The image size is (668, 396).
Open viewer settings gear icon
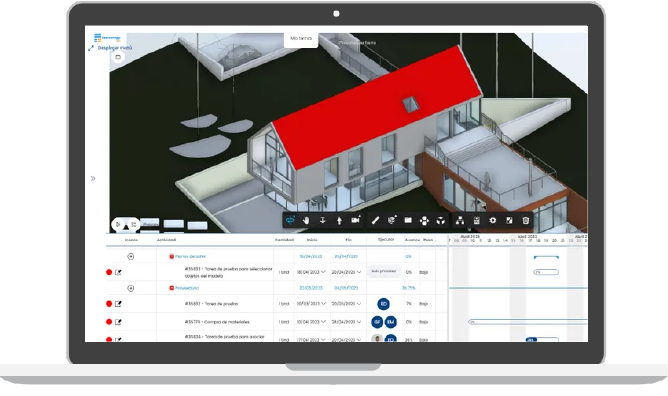(493, 220)
